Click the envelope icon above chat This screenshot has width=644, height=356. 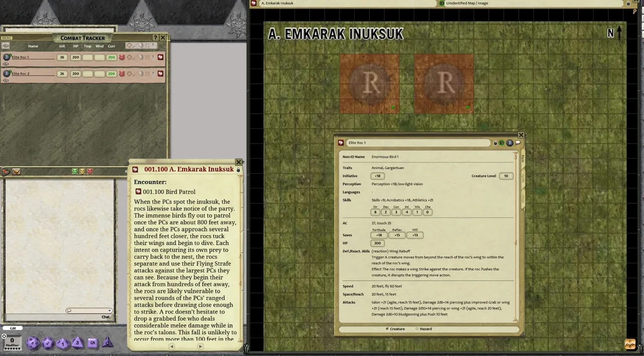(16, 172)
